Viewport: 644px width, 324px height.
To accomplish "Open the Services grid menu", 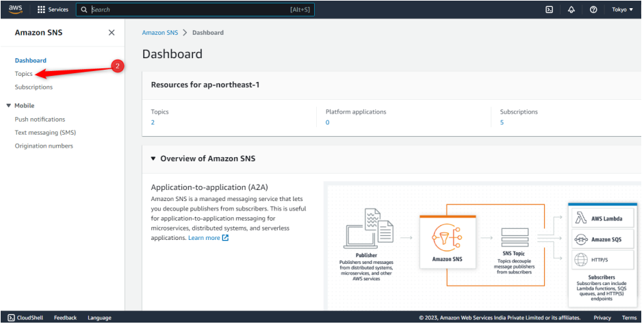I will point(53,10).
